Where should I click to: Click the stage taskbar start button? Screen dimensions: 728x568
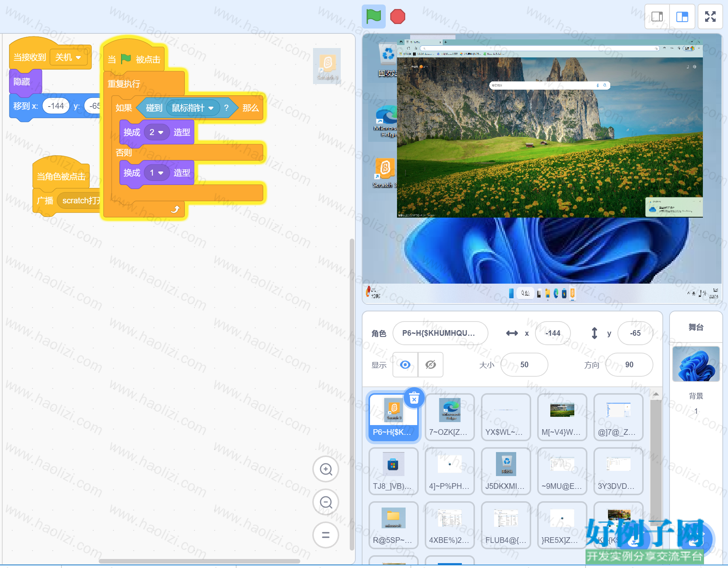(511, 293)
